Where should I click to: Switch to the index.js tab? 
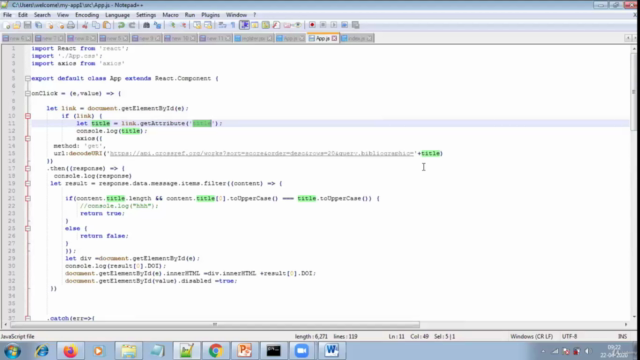click(356, 38)
